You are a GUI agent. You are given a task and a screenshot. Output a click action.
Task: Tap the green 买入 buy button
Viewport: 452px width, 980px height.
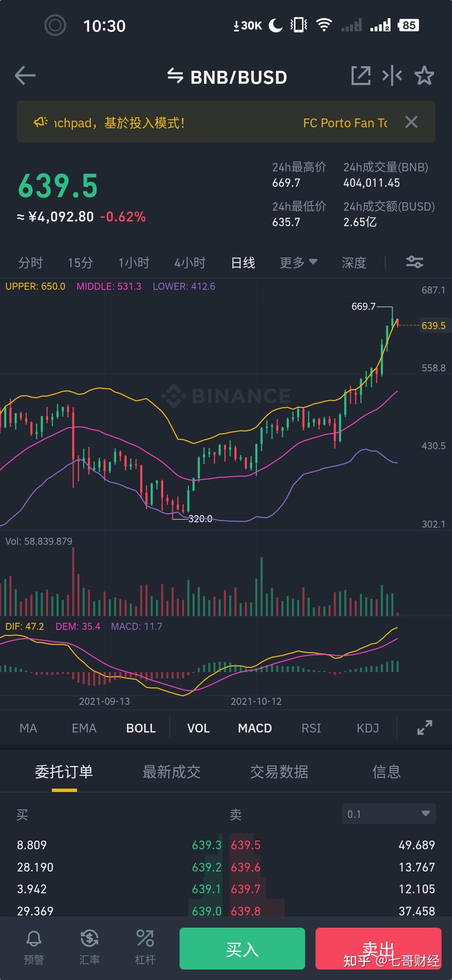242,948
